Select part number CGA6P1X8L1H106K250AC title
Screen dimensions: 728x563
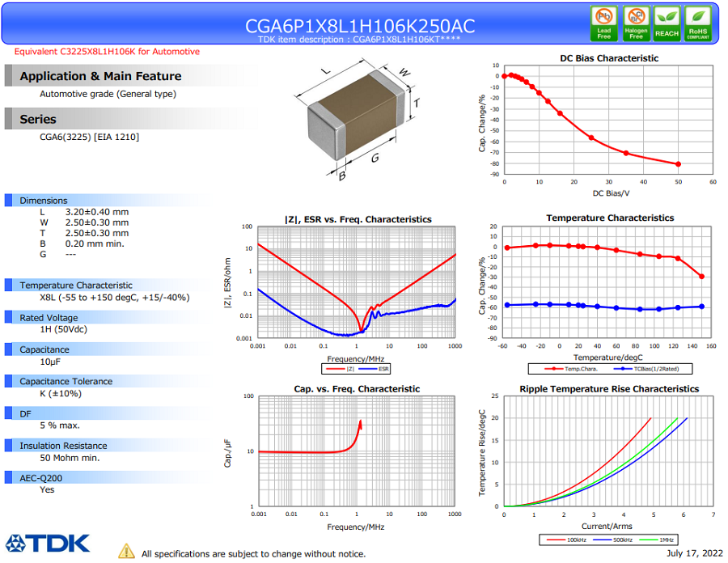[x=360, y=26]
